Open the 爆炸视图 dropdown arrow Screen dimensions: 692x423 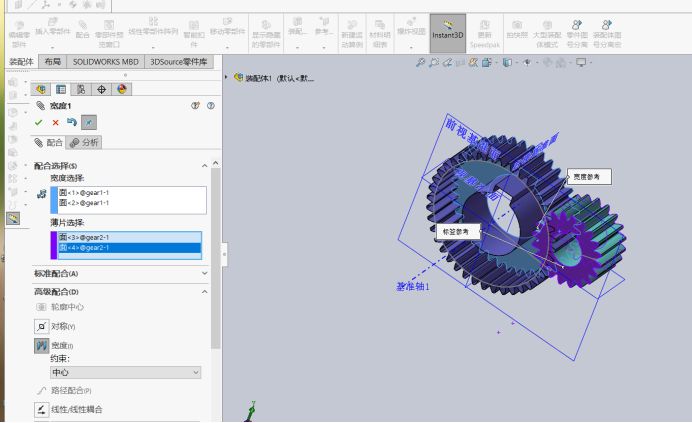click(x=411, y=47)
